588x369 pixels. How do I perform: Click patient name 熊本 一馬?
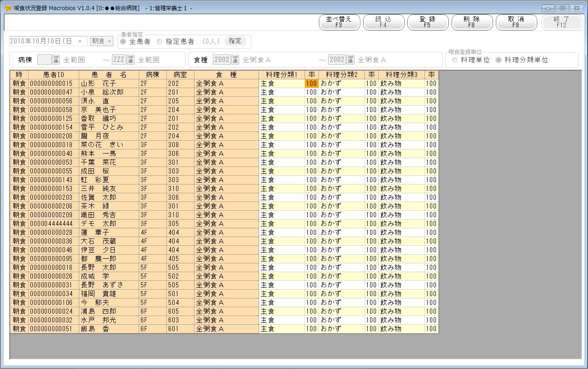click(x=109, y=154)
